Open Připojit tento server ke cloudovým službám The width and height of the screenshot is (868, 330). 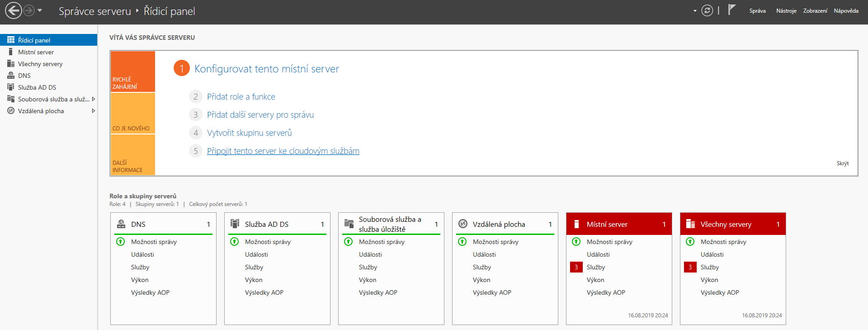coord(283,151)
